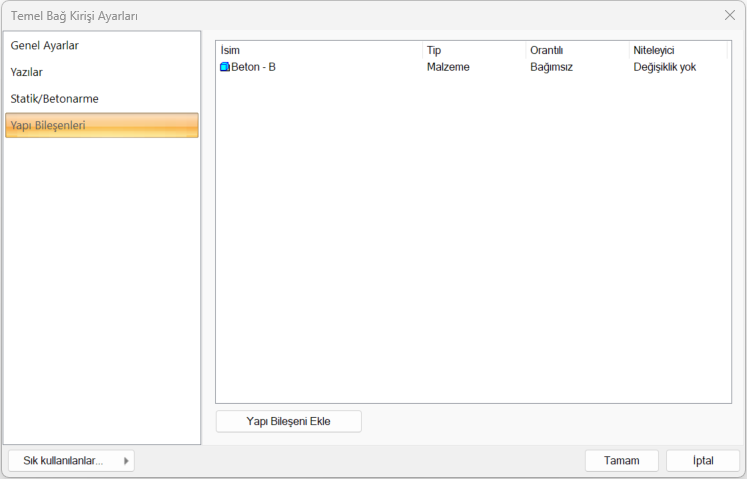Switch to the Yazılar section

point(101,72)
